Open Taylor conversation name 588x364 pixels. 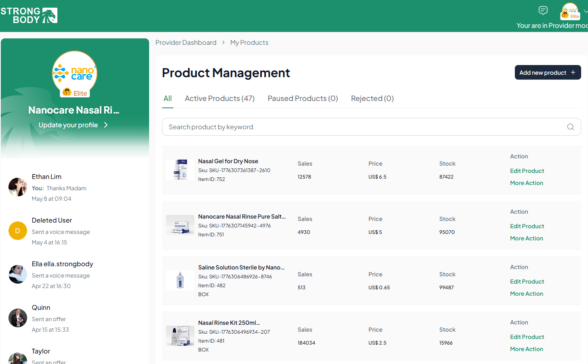pyautogui.click(x=41, y=351)
